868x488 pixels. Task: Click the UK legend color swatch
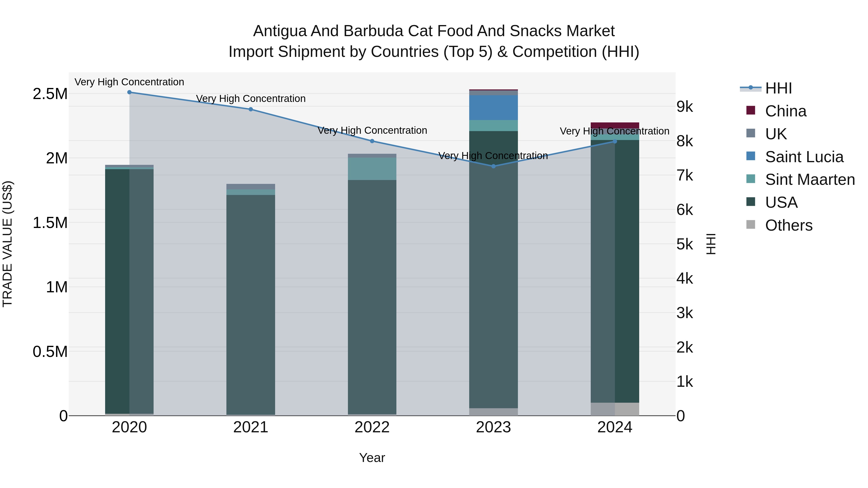point(751,133)
